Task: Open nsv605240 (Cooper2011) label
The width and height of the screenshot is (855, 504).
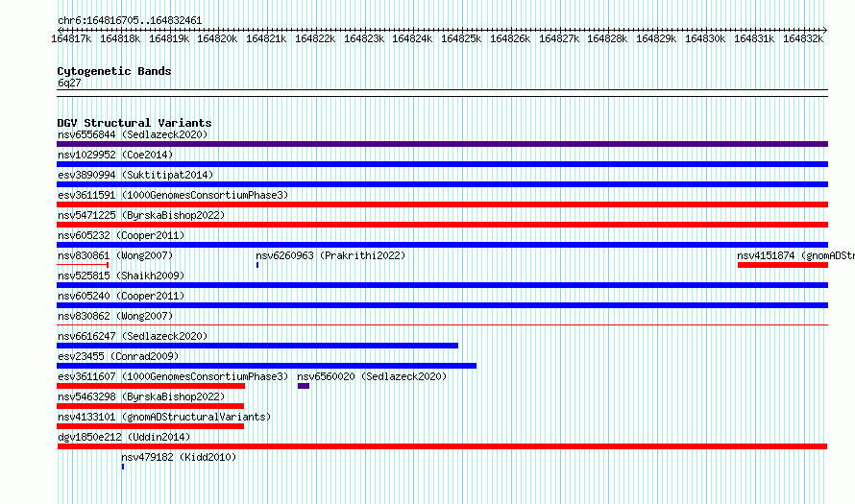Action: coord(121,296)
